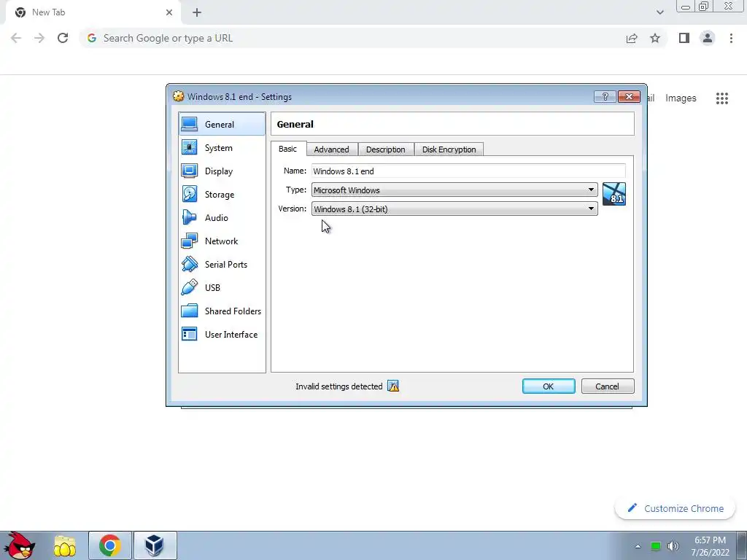Image resolution: width=747 pixels, height=560 pixels.
Task: Open the Network settings category
Action: (x=222, y=241)
